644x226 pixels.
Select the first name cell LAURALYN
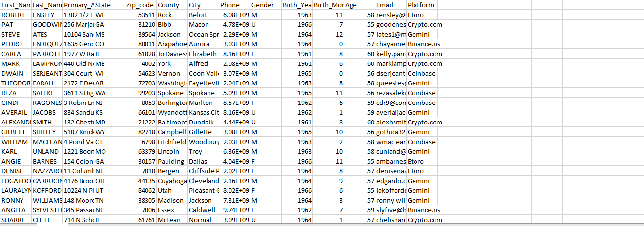16,190
